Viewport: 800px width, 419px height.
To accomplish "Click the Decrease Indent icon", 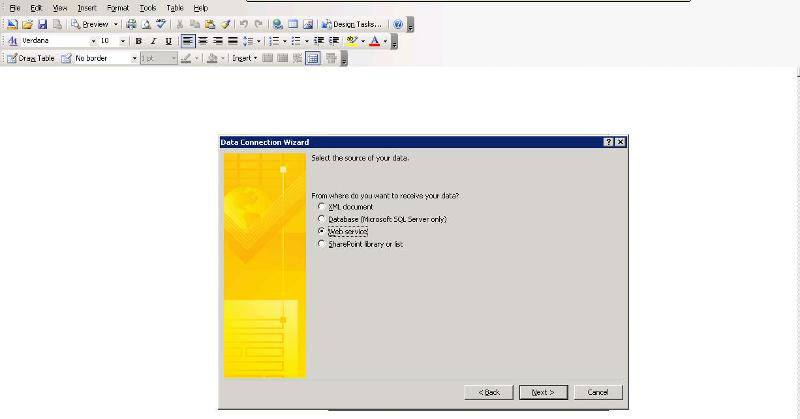I will tap(319, 41).
